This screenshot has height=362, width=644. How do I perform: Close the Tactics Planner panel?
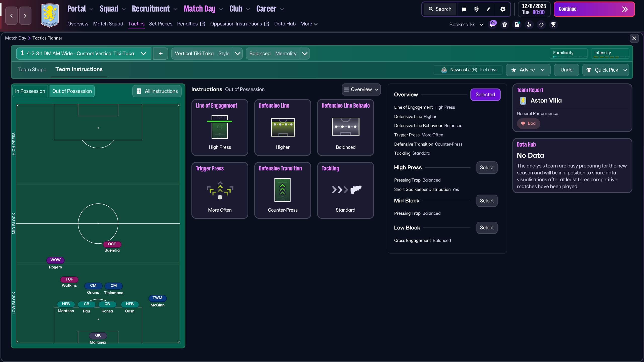pyautogui.click(x=634, y=38)
